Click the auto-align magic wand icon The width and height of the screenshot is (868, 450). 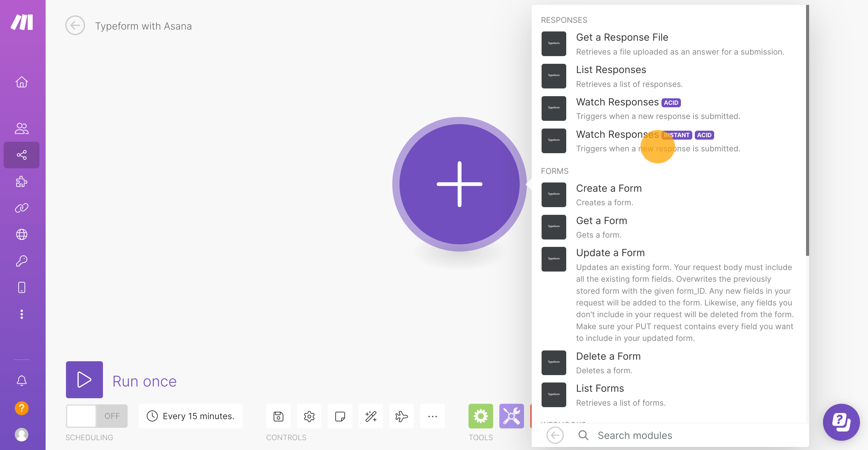tap(371, 416)
